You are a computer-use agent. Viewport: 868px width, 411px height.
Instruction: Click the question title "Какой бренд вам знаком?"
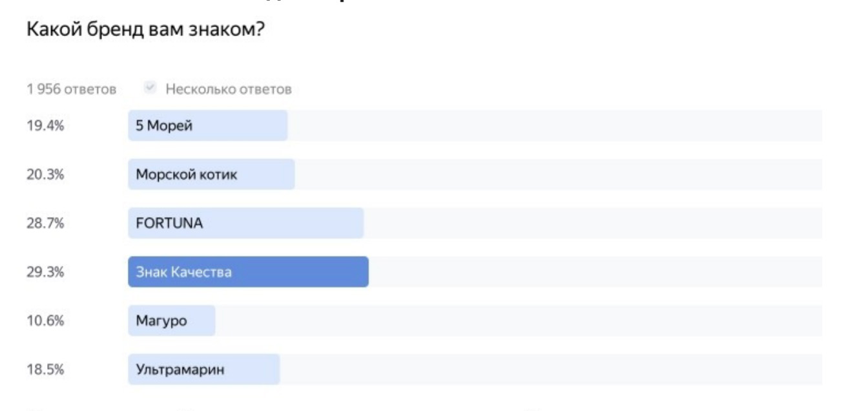point(143,30)
